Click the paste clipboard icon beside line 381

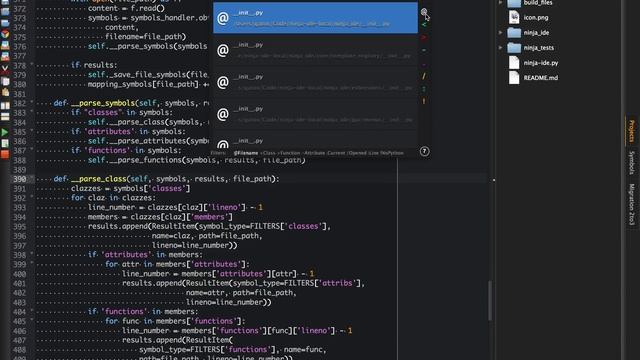click(x=5, y=93)
